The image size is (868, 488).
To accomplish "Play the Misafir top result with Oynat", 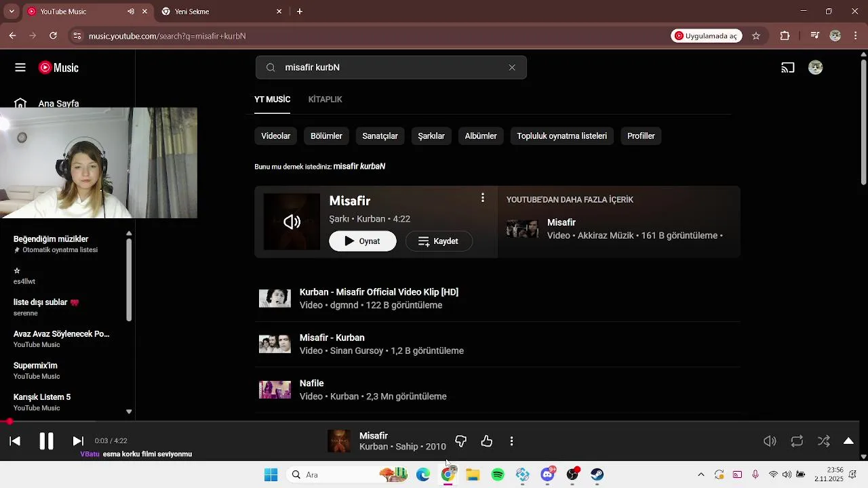I will (x=363, y=241).
